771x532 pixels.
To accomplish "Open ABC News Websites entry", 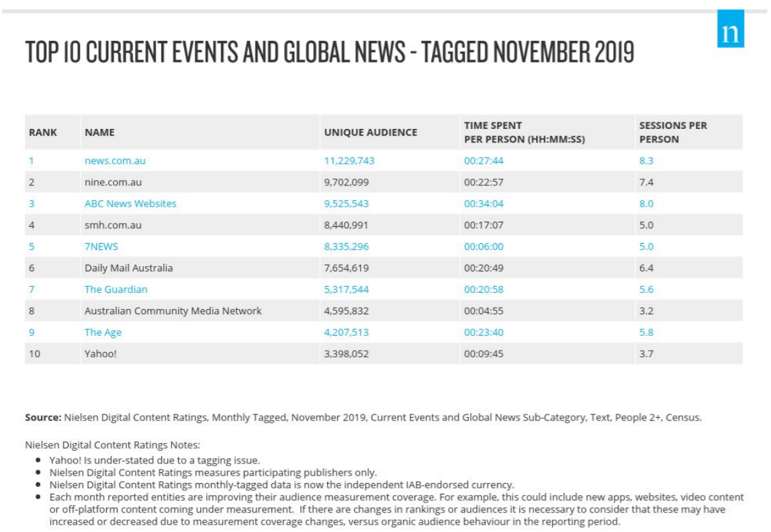I will [x=130, y=204].
